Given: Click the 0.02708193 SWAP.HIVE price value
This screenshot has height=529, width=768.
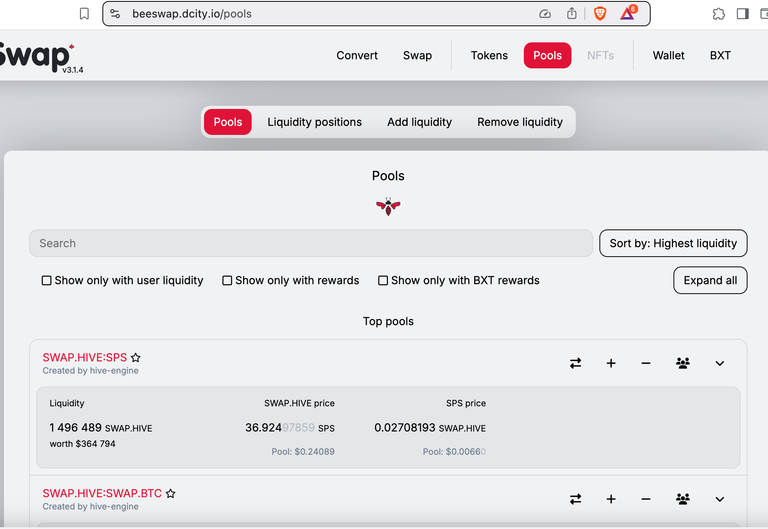Looking at the screenshot, I should (430, 428).
